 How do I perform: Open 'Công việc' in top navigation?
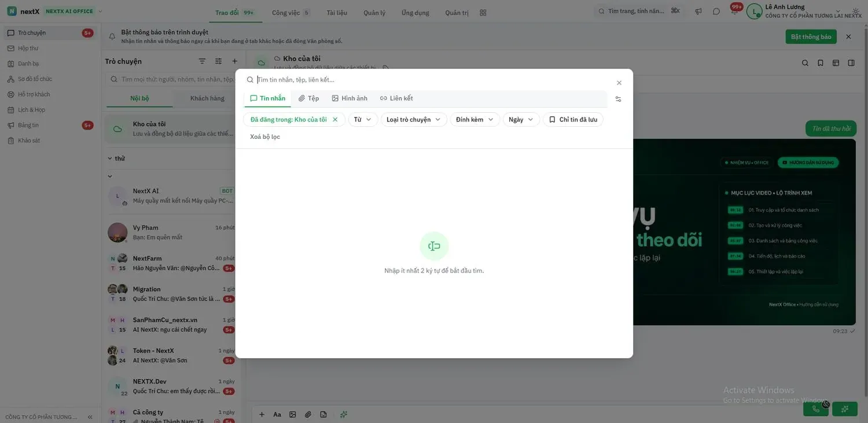pyautogui.click(x=291, y=13)
